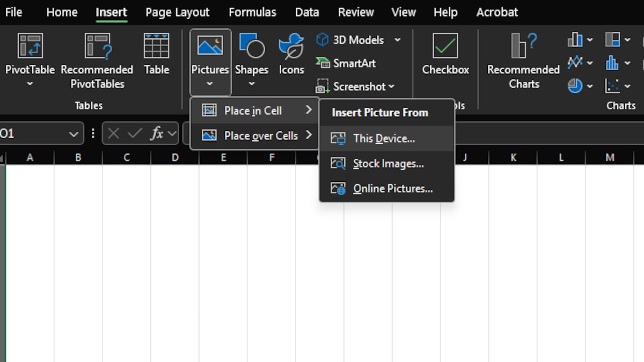Switch to the Page Layout tab
644x362 pixels.
[178, 12]
